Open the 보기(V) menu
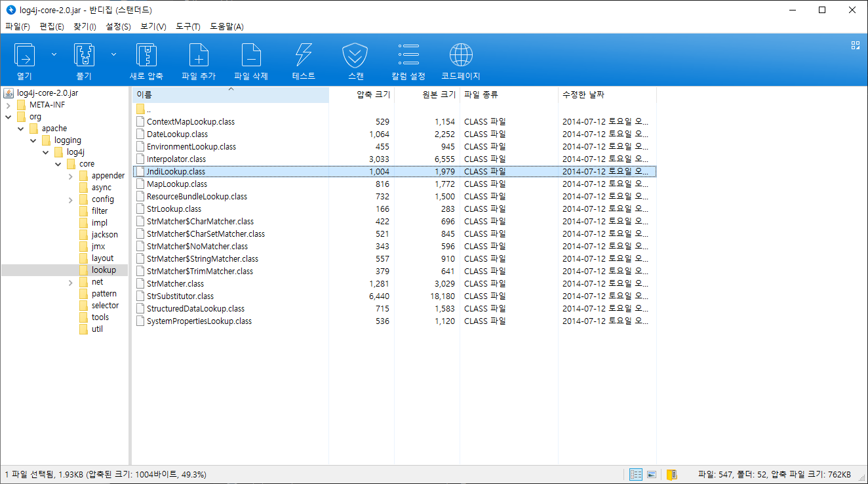 [x=153, y=26]
